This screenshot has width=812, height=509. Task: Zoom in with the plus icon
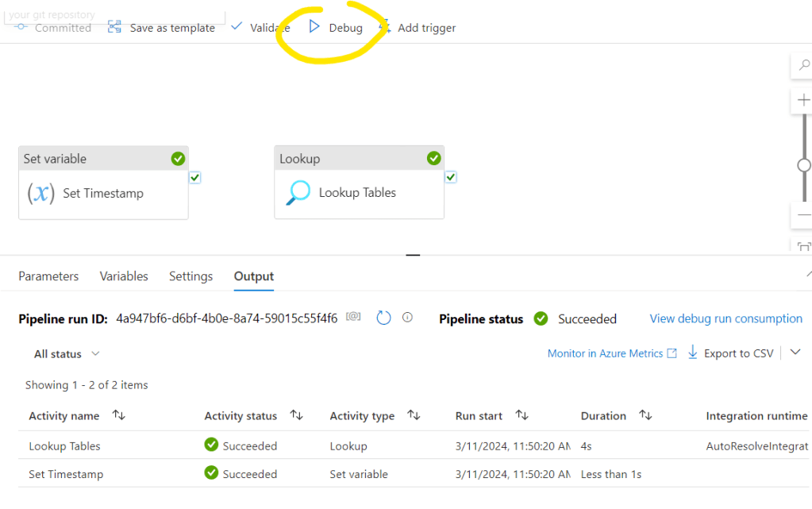pyautogui.click(x=803, y=102)
